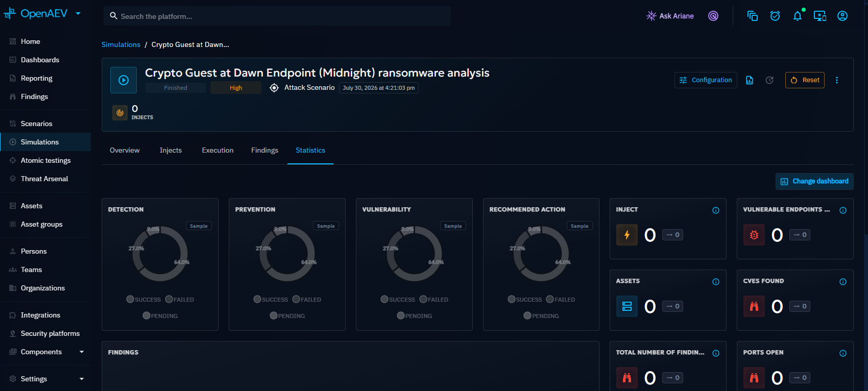Go to Asset groups in sidebar
Screen dimensions: 868x391
click(45, 224)
